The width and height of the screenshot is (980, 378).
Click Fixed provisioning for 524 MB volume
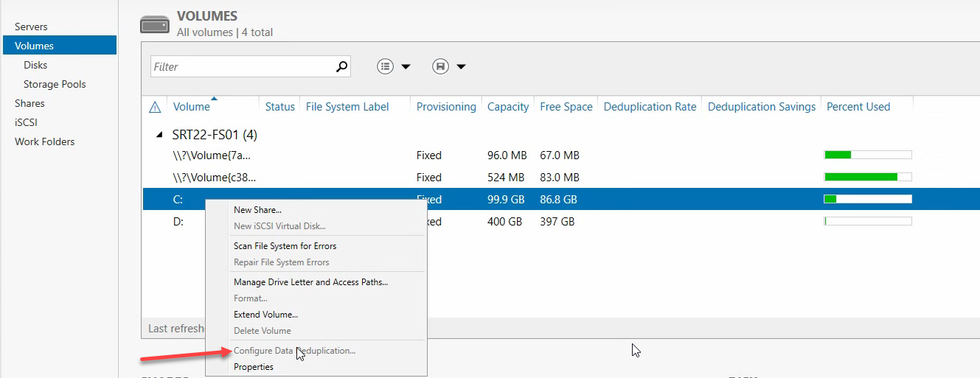coord(429,178)
